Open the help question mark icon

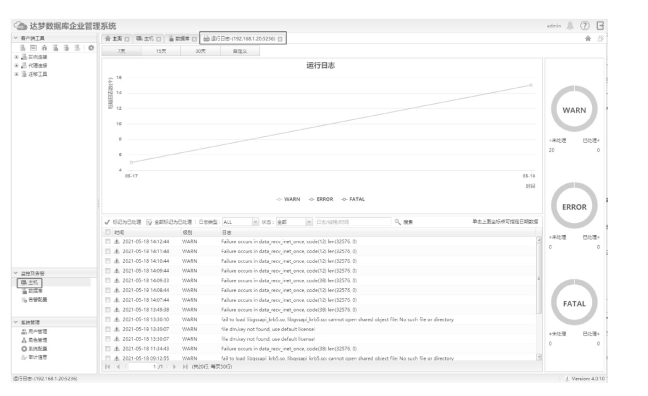click(x=585, y=26)
